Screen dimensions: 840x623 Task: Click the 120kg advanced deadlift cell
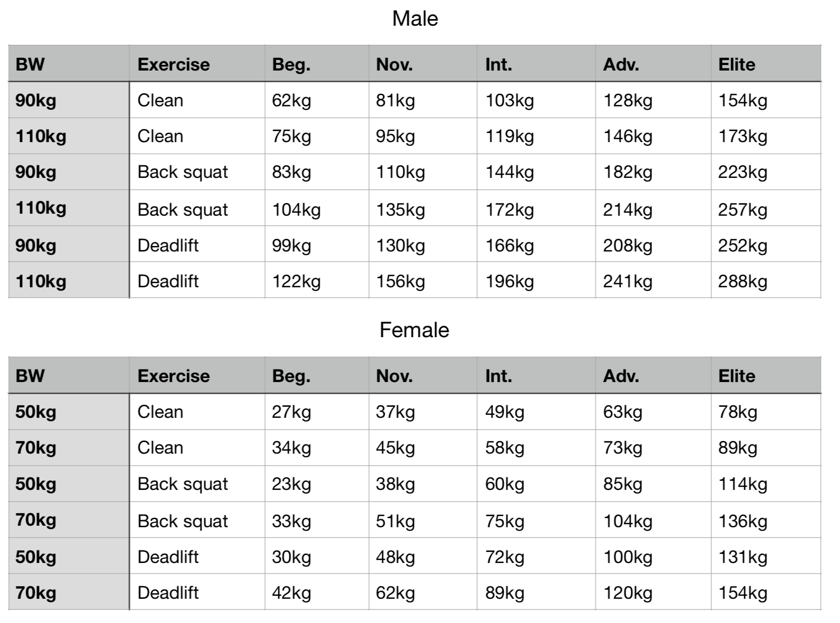[653, 592]
